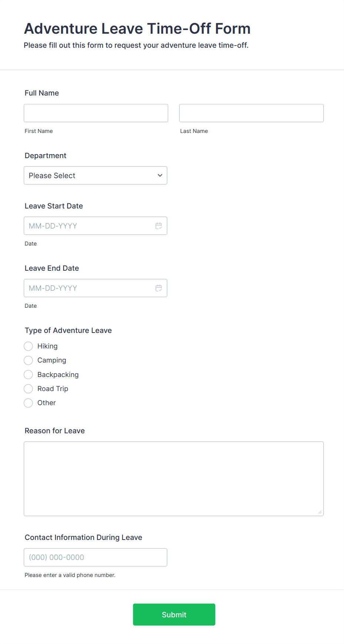Focus the Reason for Leave text area

[x=173, y=478]
